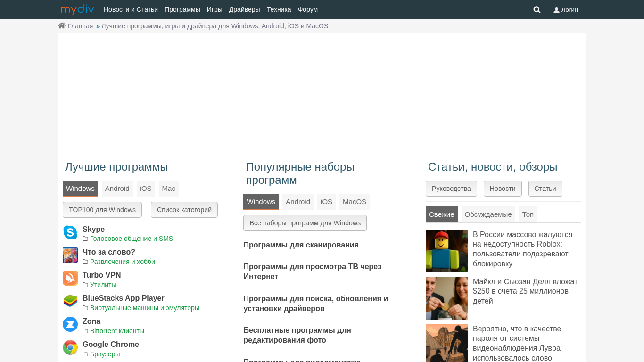Open Развлечения и хобби category
Screen dimensions: 644x362
[123, 262]
